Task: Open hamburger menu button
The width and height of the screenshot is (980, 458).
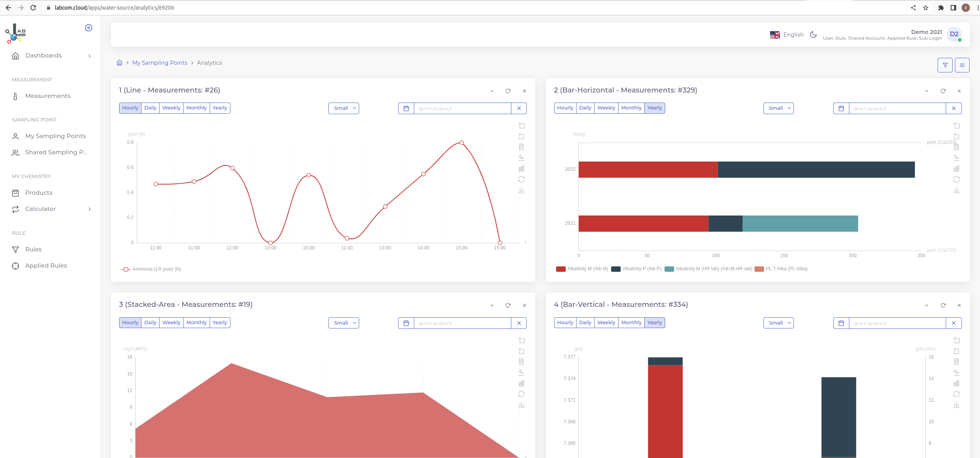Action: coord(962,65)
